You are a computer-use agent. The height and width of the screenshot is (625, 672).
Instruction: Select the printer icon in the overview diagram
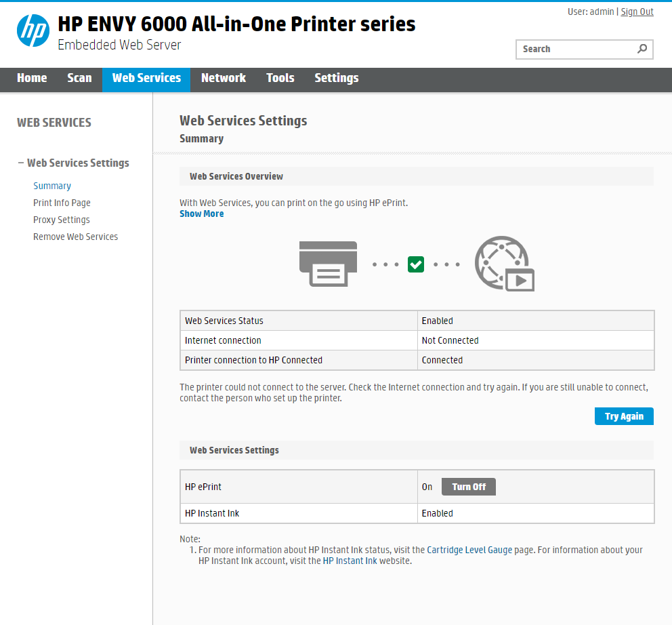point(328,264)
